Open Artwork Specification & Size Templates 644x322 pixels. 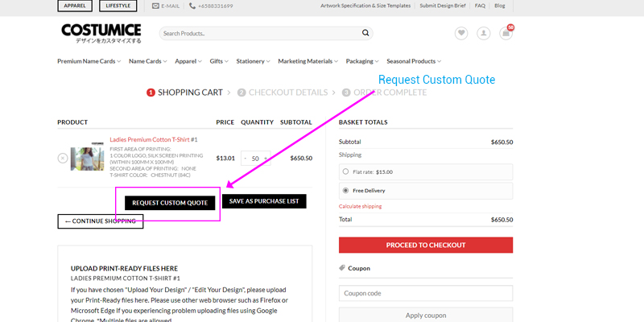365,6
